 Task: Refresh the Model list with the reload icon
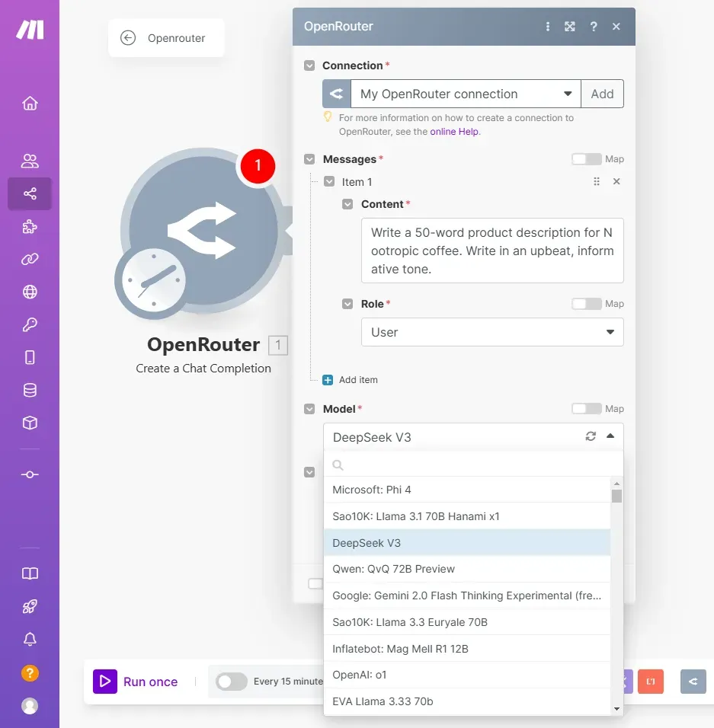591,436
